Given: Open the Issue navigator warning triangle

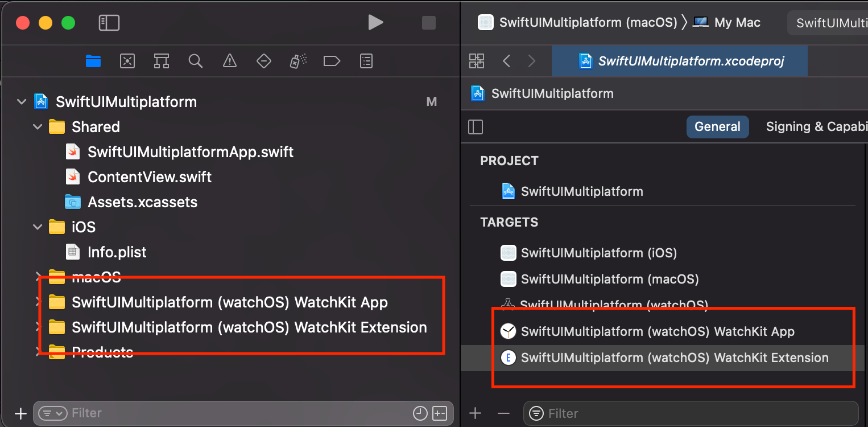Looking at the screenshot, I should (229, 61).
